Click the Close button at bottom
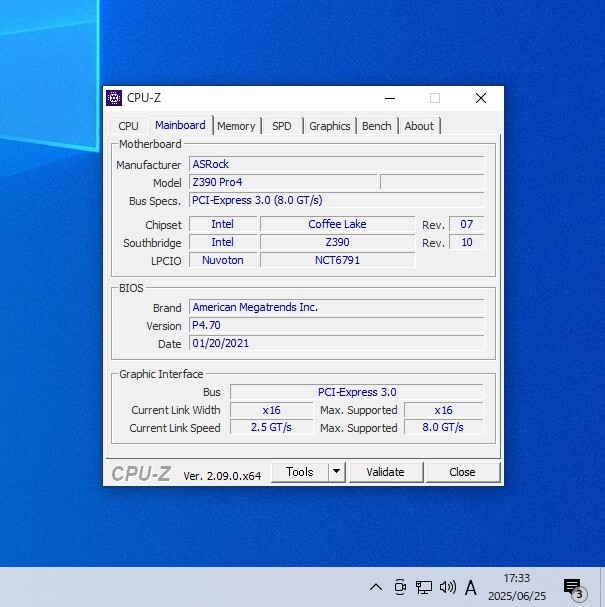Image resolution: width=605 pixels, height=607 pixels. point(463,472)
